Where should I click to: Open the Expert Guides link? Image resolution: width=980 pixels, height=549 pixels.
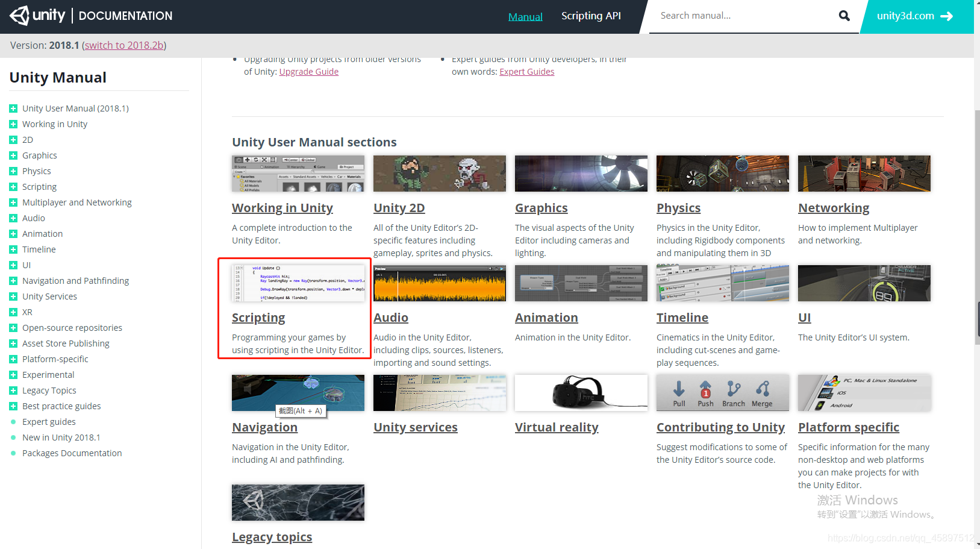(527, 72)
